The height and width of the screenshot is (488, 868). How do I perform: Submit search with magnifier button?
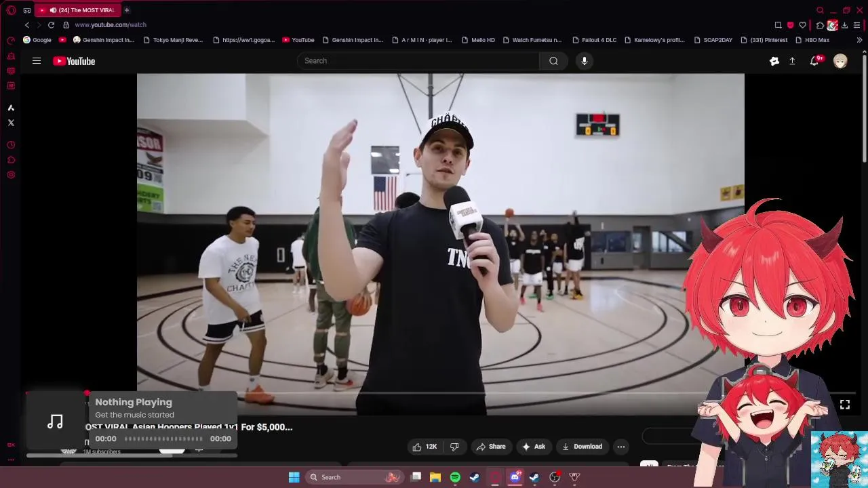click(x=553, y=61)
